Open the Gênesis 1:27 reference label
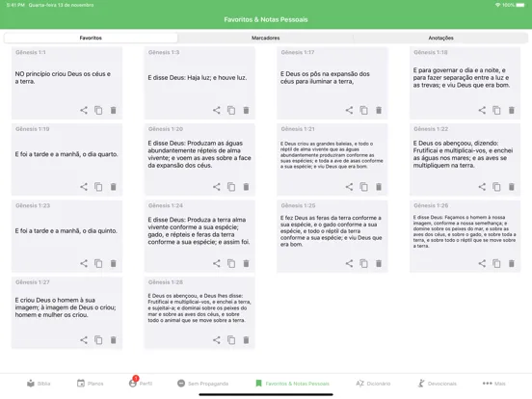The width and height of the screenshot is (532, 399). click(x=33, y=282)
